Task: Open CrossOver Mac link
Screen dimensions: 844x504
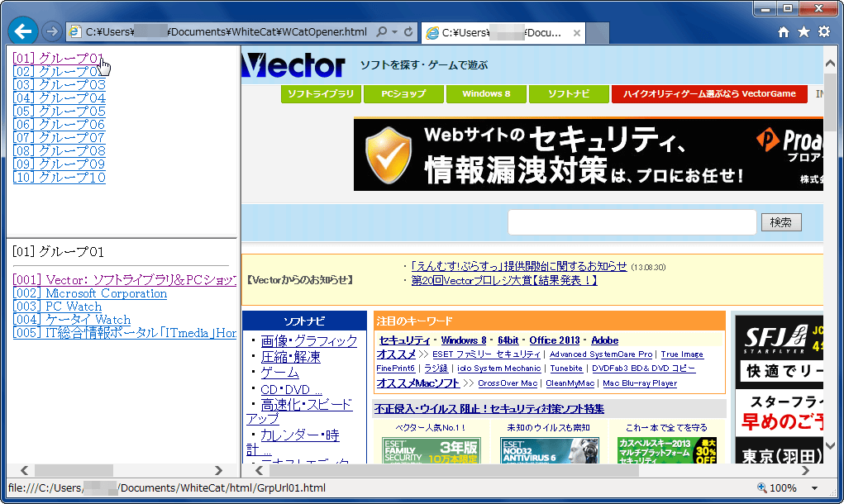Action: tap(508, 383)
